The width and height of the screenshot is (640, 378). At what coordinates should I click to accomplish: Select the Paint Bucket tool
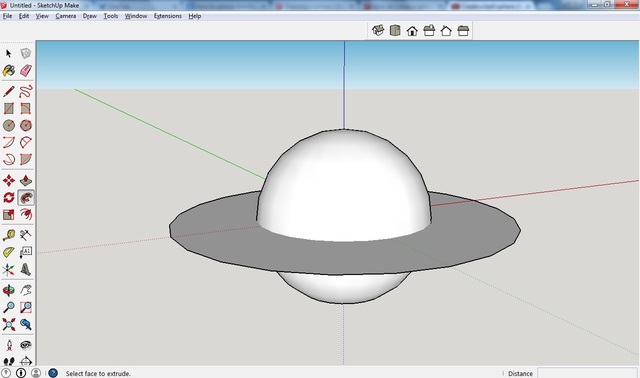click(x=9, y=71)
